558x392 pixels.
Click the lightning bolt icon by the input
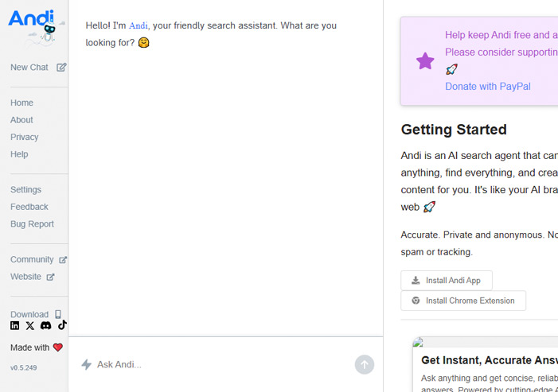point(87,364)
